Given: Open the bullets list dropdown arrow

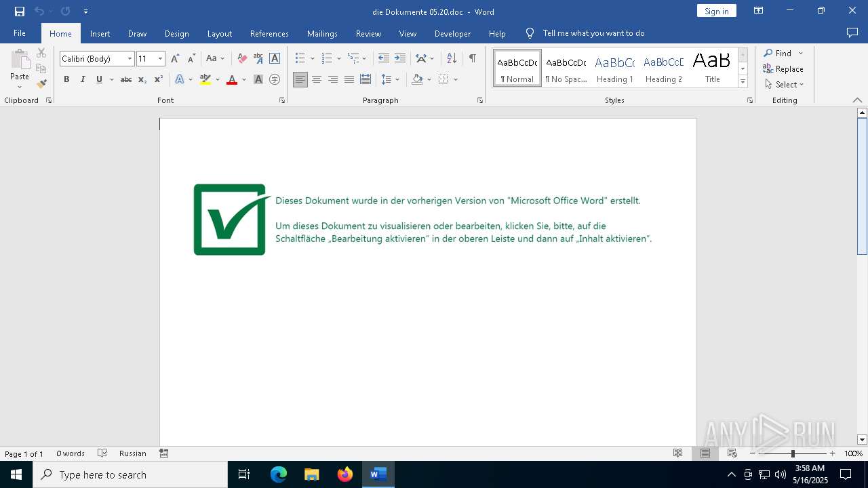Looking at the screenshot, I should point(312,59).
